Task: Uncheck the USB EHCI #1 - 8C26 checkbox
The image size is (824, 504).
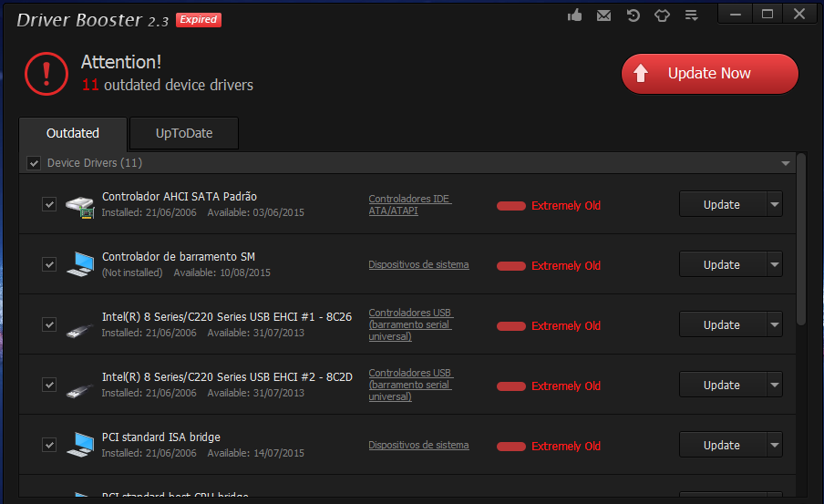Action: pyautogui.click(x=49, y=324)
